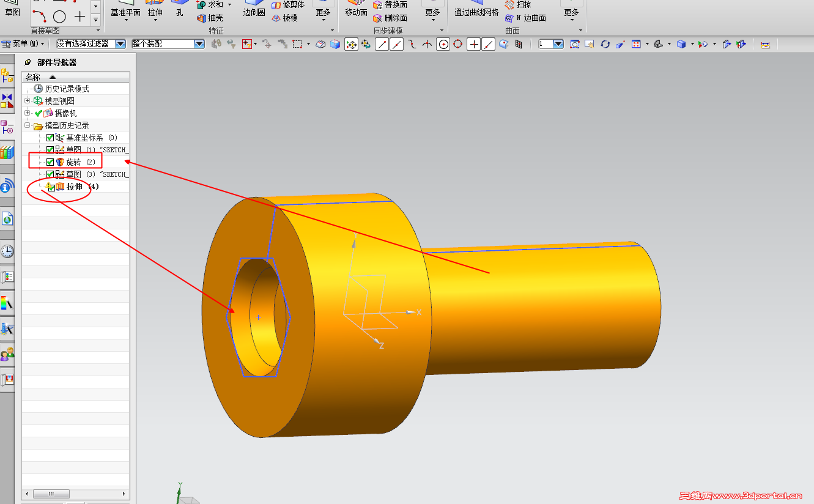814x504 pixels.
Task: Click the navigator horizontal scrollbar thumb
Action: 51,494
